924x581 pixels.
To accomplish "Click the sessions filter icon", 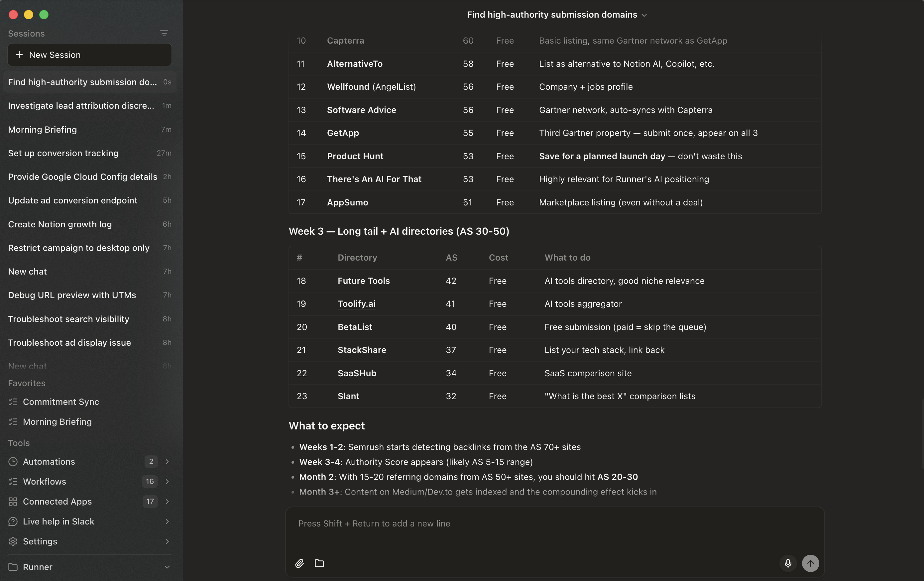I will point(164,33).
